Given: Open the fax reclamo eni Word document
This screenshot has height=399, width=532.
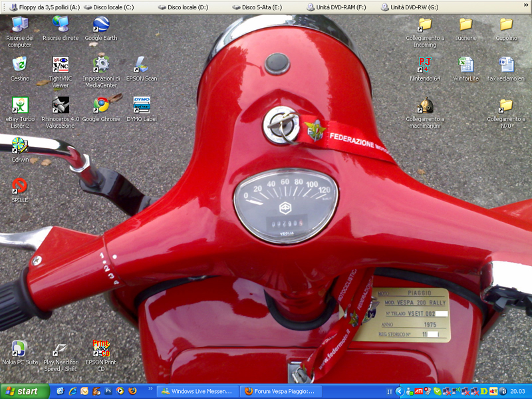Looking at the screenshot, I should 506,69.
